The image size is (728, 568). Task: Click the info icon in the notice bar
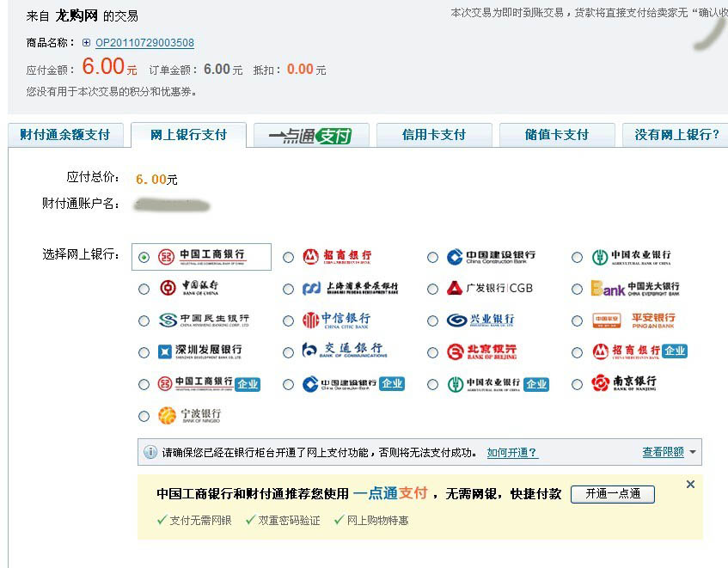tap(150, 451)
